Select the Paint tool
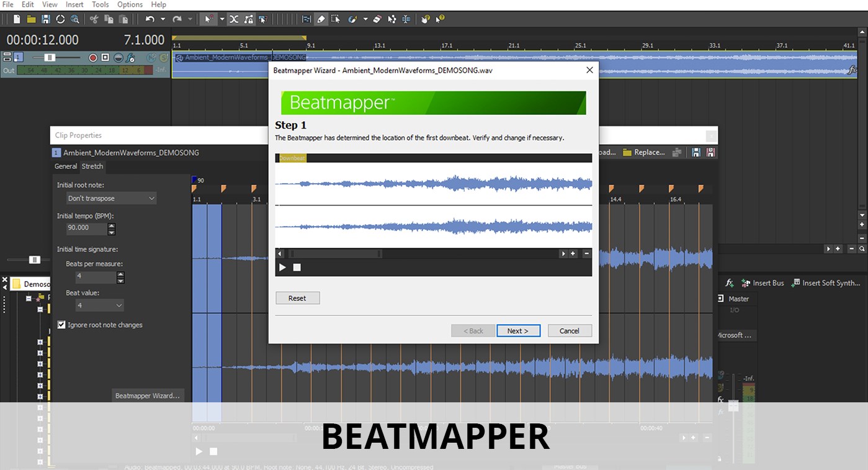 [x=352, y=19]
